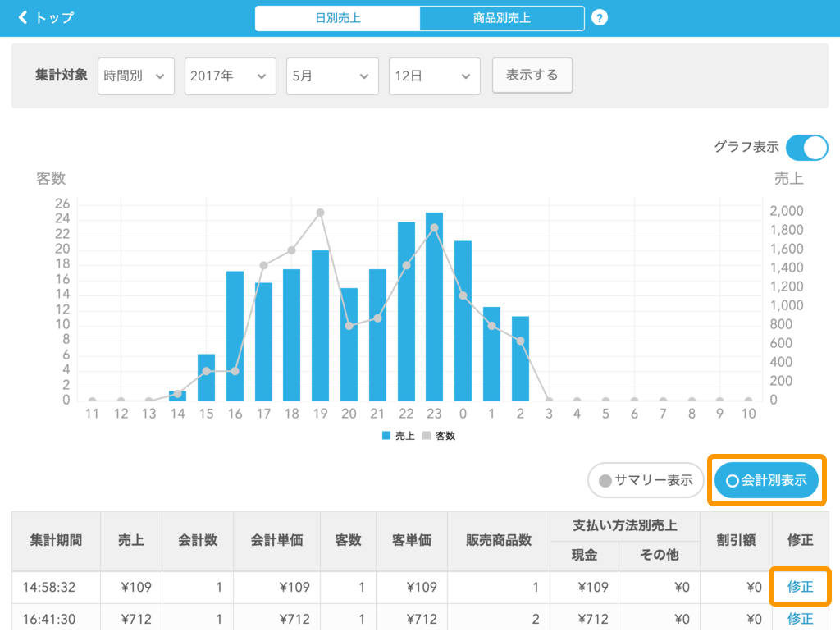Switch to the 商品別売上 tab
The width and height of the screenshot is (840, 641).
tap(502, 18)
